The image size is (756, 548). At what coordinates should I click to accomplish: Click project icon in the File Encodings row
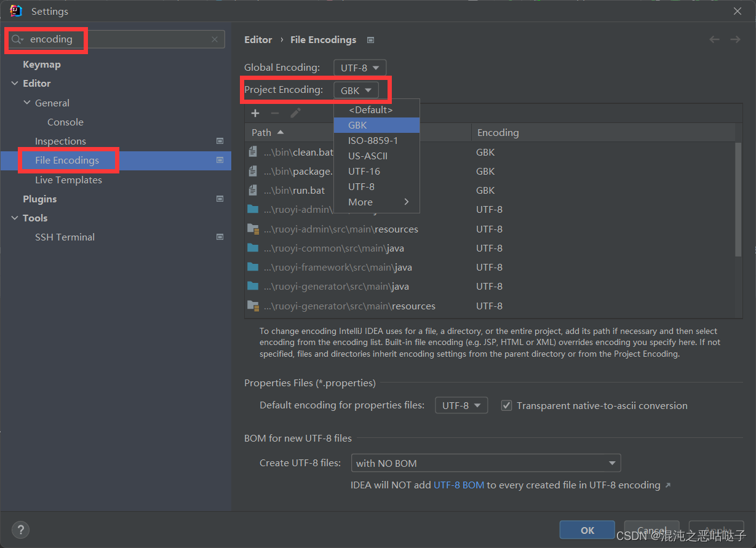220,160
